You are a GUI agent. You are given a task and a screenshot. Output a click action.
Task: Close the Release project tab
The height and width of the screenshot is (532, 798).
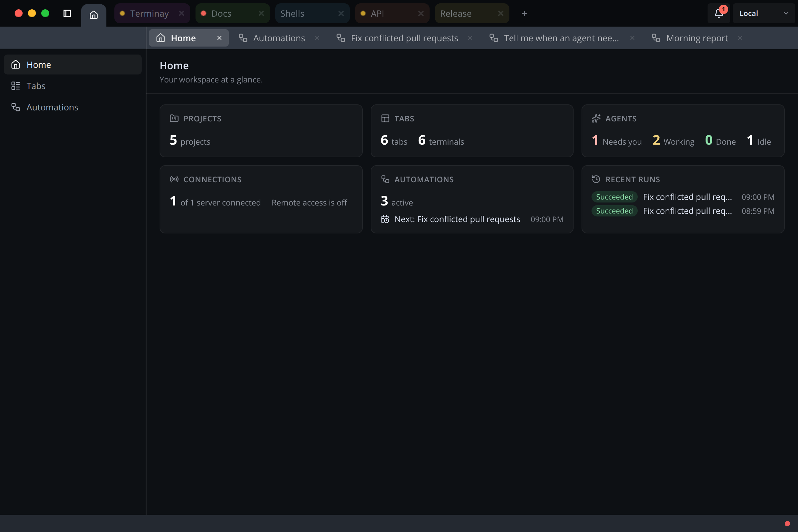click(500, 13)
